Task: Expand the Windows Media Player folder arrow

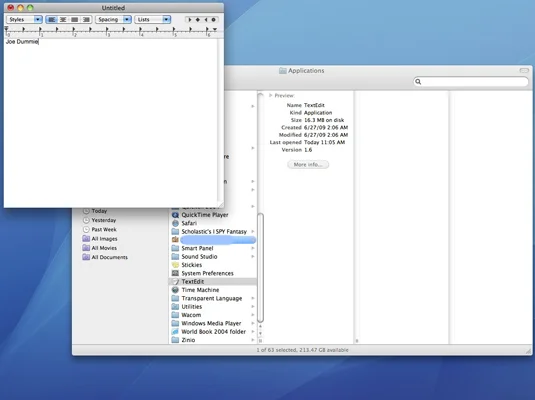Action: click(253, 323)
